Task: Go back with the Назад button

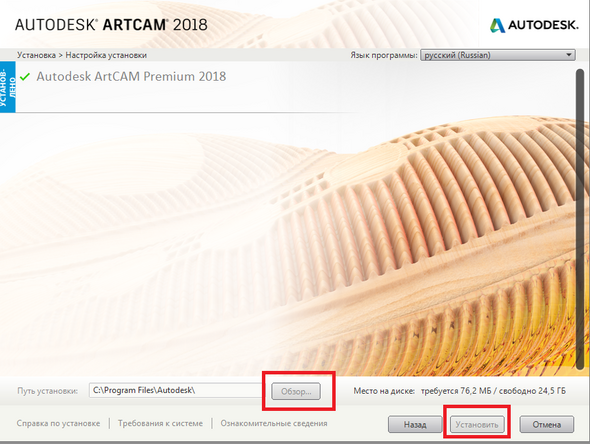Action: 415,424
